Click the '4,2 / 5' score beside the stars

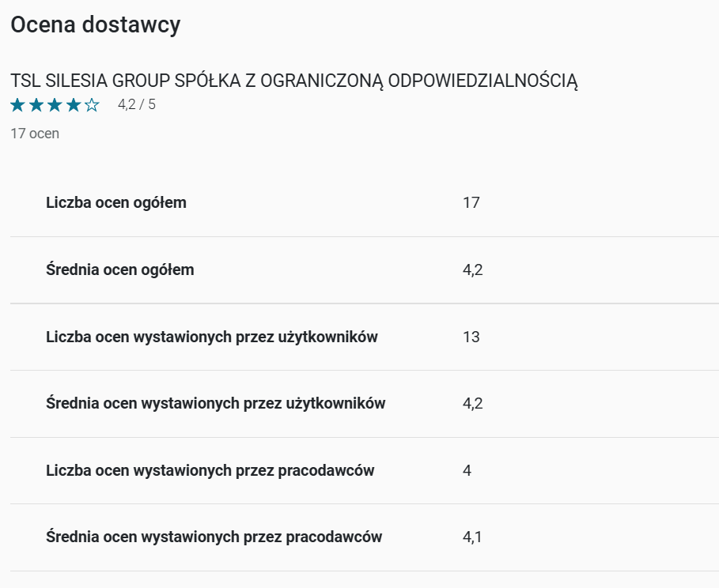point(137,104)
